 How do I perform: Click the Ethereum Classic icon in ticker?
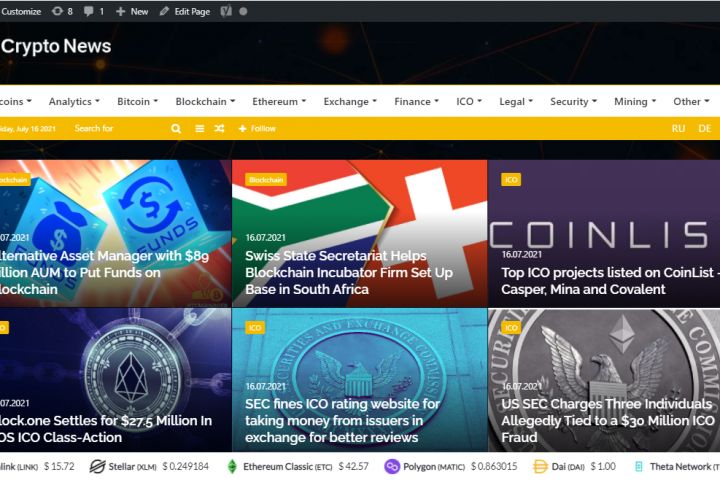click(x=232, y=467)
